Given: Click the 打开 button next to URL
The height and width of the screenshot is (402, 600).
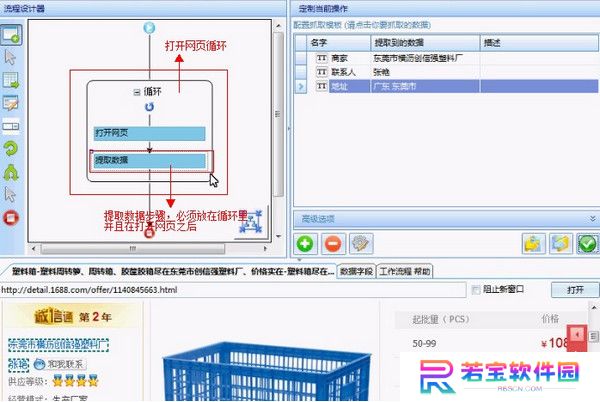Looking at the screenshot, I should pyautogui.click(x=575, y=290).
